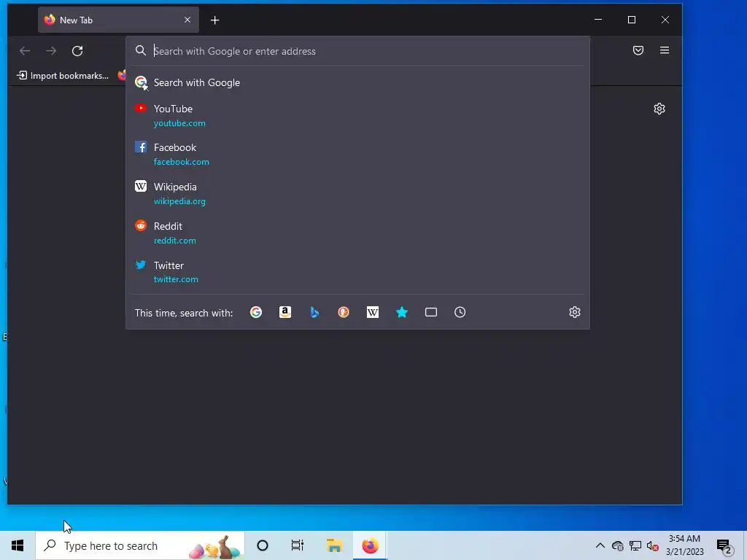747x560 pixels.
Task: Open the Firefox hamburger application menu
Action: click(665, 50)
